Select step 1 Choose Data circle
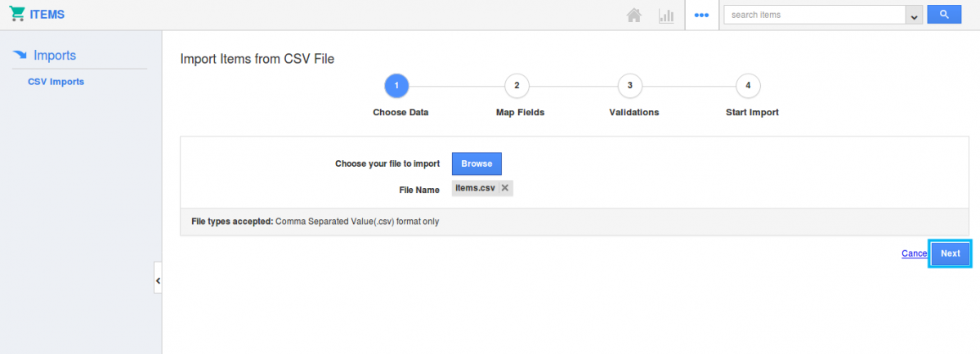This screenshot has height=354, width=980. [x=396, y=85]
